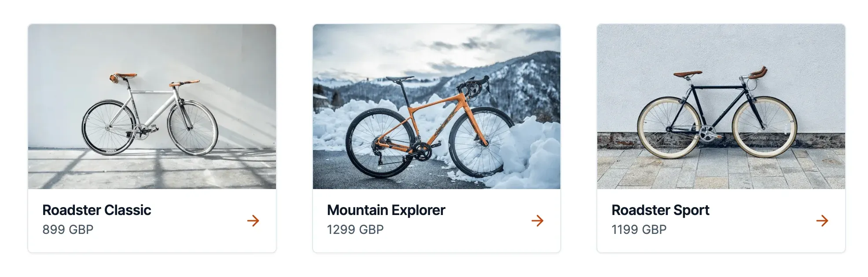Click the Mountain Explorer title
Image resolution: width=868 pixels, height=277 pixels.
coord(386,210)
